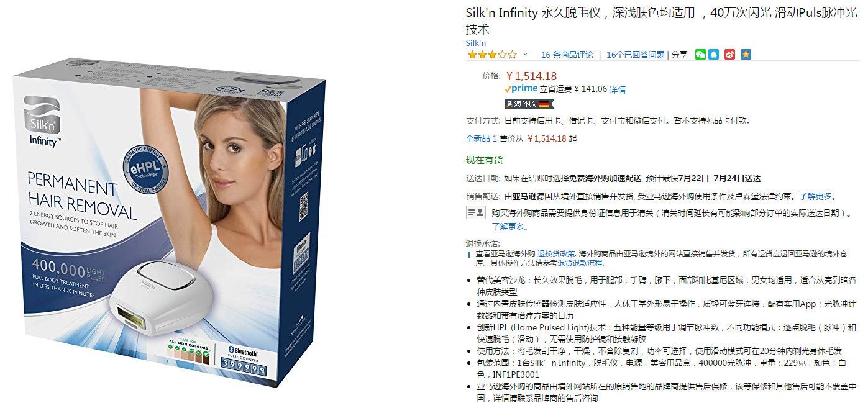Click the three-star rating icon
Image resolution: width=868 pixels, height=408 pixels.
492,55
